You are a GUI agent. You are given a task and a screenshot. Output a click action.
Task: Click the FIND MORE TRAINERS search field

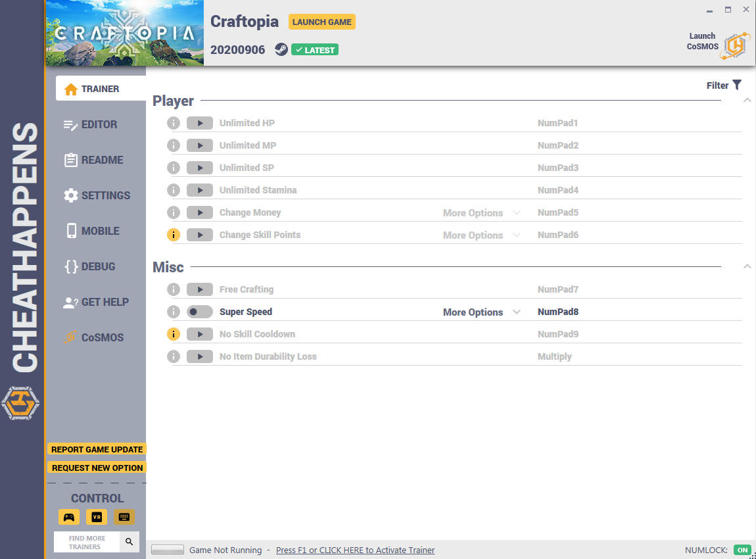[x=87, y=542]
